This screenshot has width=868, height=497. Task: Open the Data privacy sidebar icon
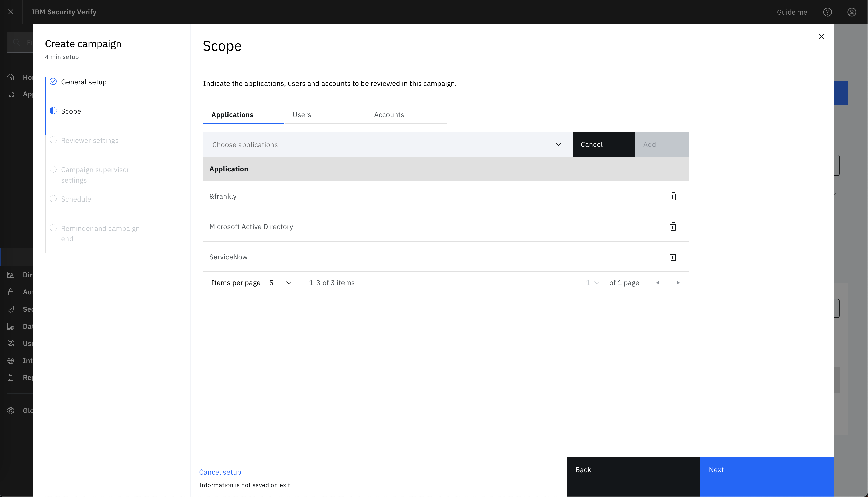pos(11,326)
